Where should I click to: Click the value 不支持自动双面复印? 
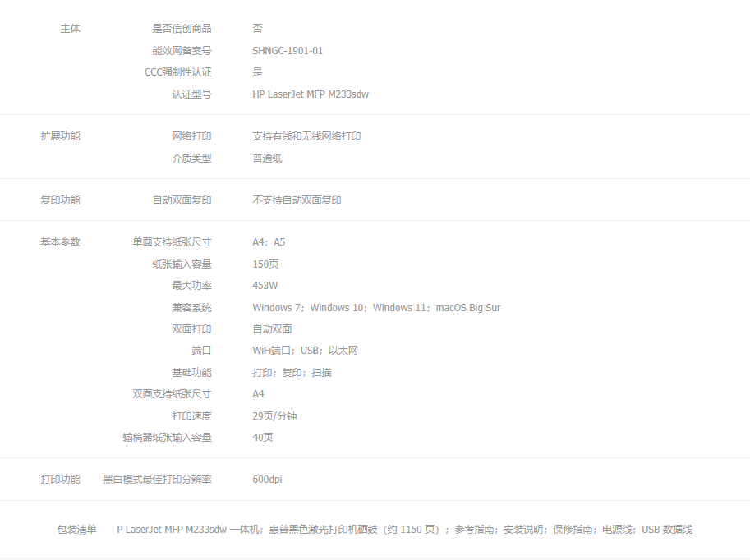click(297, 200)
